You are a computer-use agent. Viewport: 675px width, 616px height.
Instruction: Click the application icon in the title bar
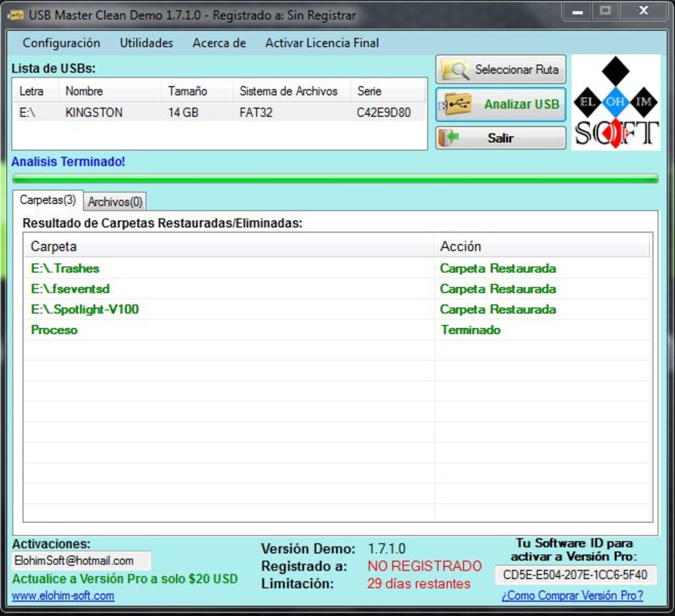(17, 14)
